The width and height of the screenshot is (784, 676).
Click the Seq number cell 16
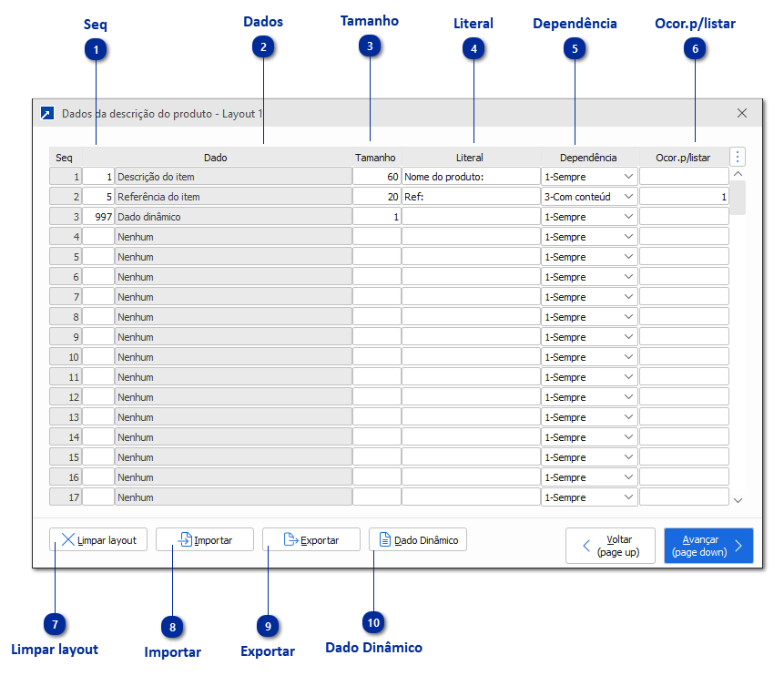point(66,476)
